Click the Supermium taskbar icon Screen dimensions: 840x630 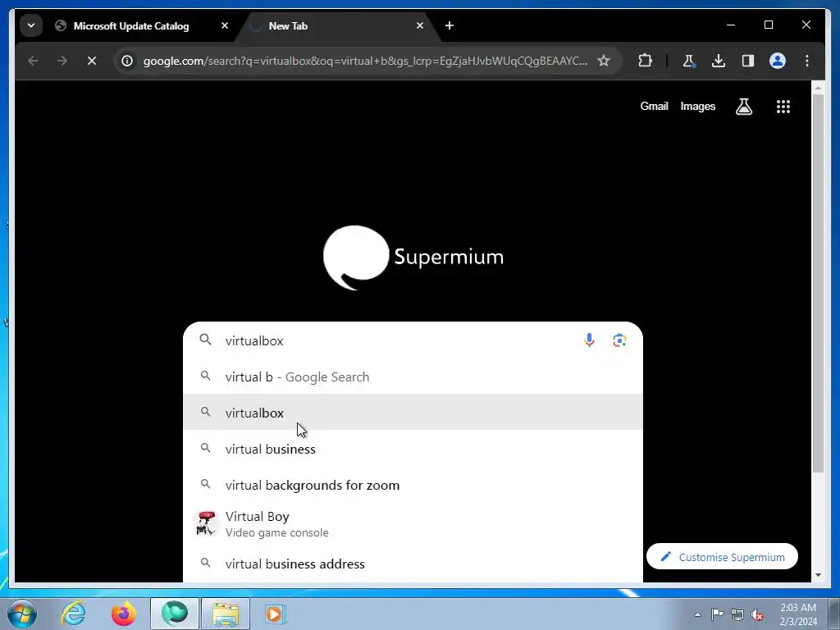tap(175, 614)
